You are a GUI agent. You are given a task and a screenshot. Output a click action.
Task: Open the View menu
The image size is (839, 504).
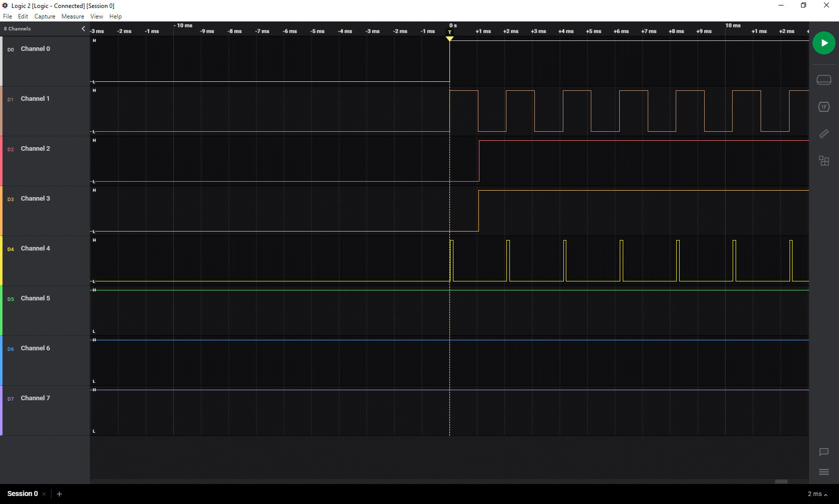coord(97,16)
